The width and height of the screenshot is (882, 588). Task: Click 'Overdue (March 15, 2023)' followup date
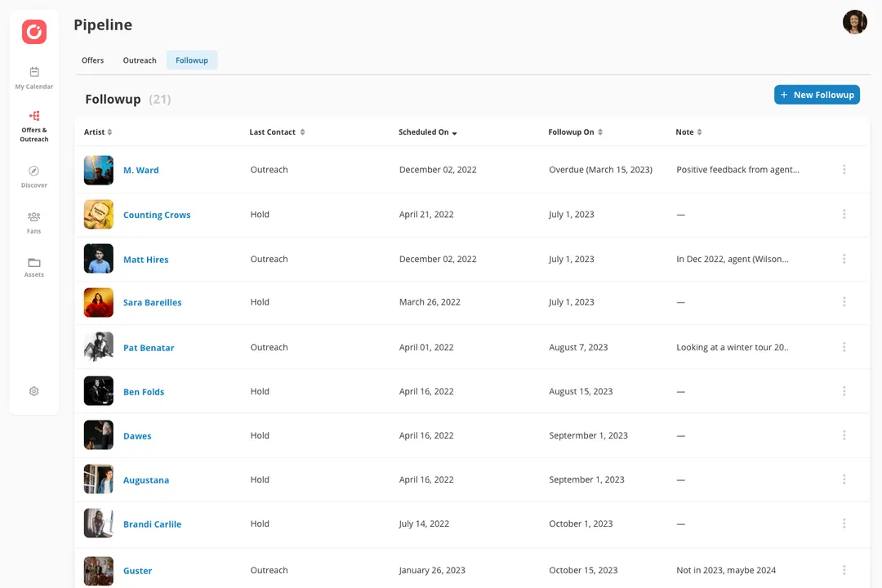point(601,169)
